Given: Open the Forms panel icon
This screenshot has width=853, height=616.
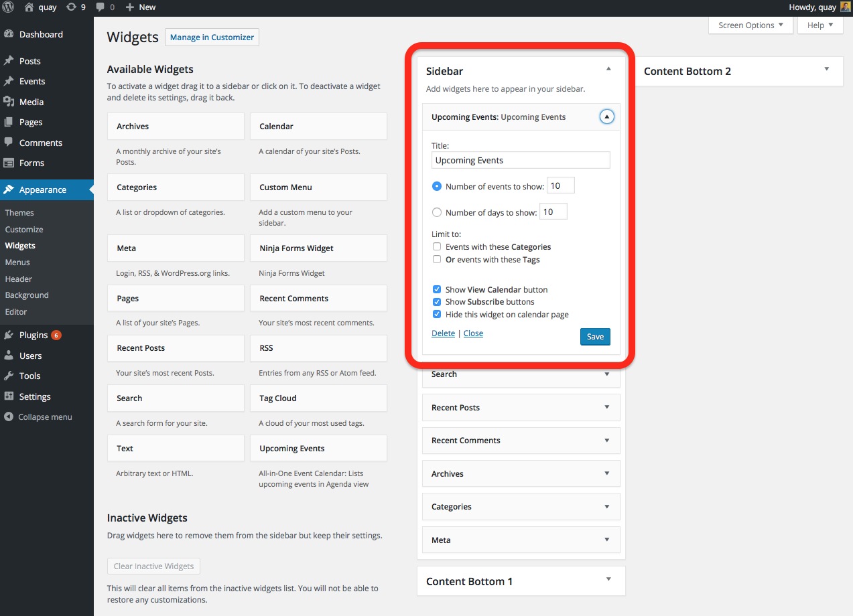Looking at the screenshot, I should [11, 163].
